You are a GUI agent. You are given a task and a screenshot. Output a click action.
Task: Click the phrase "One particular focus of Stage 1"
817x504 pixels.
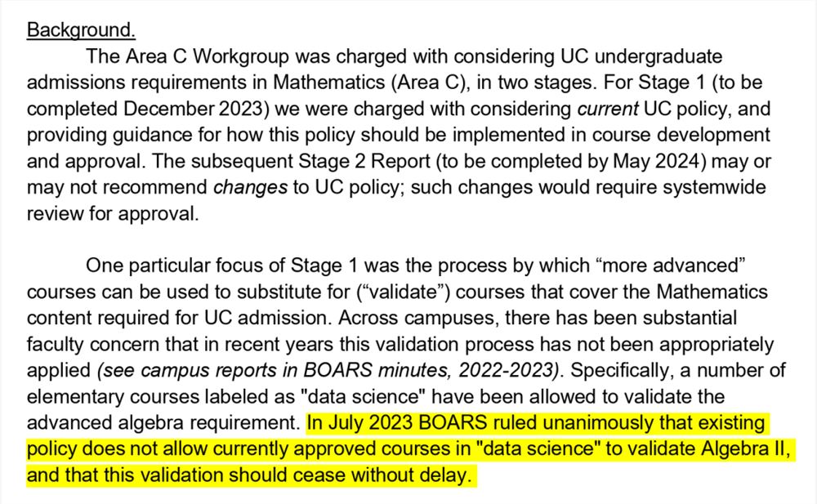point(222,265)
